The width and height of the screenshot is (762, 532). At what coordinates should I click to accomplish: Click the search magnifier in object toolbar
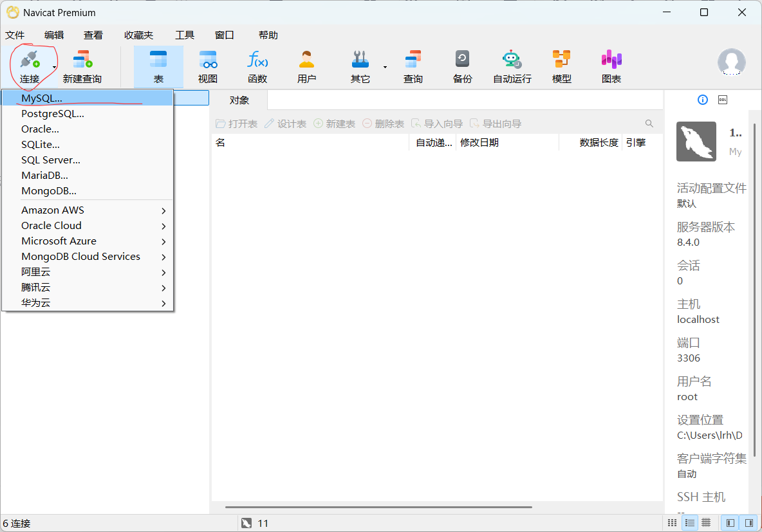point(649,124)
